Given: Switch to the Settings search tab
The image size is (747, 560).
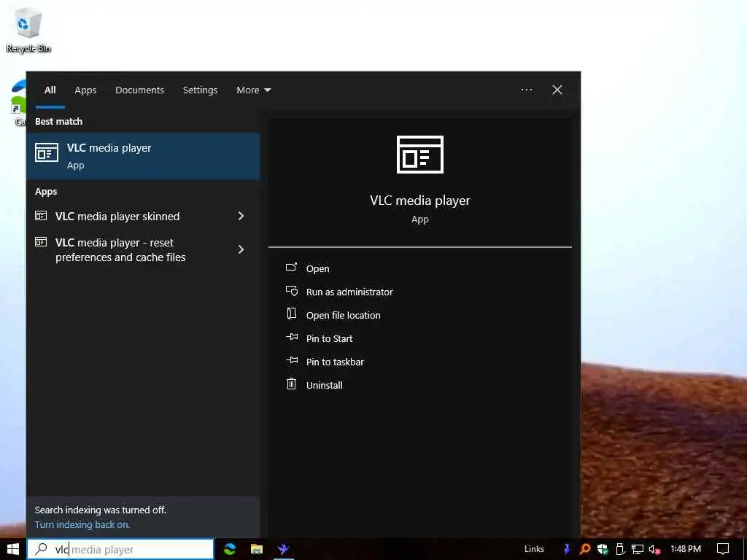Looking at the screenshot, I should [200, 90].
